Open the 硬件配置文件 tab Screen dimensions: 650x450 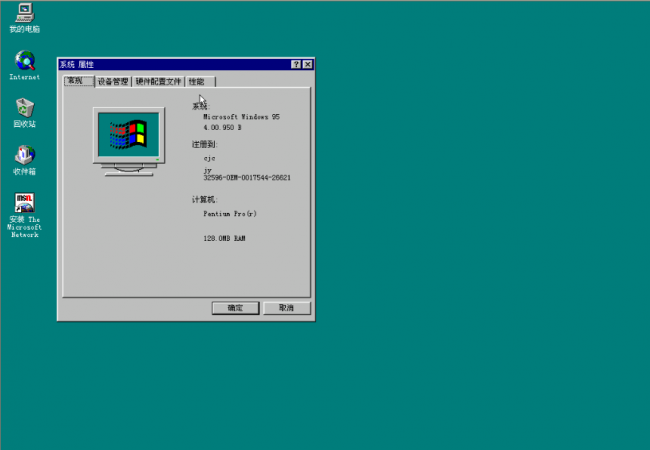pos(158,82)
